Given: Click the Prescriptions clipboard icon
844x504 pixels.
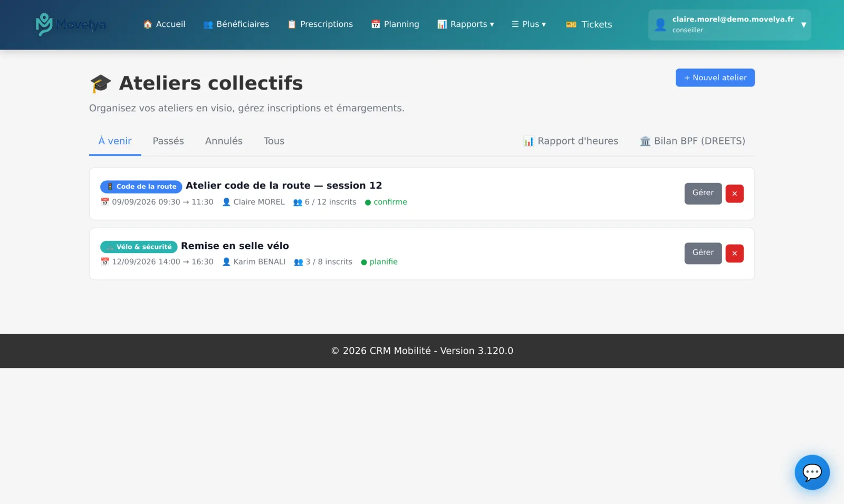Looking at the screenshot, I should 292,24.
